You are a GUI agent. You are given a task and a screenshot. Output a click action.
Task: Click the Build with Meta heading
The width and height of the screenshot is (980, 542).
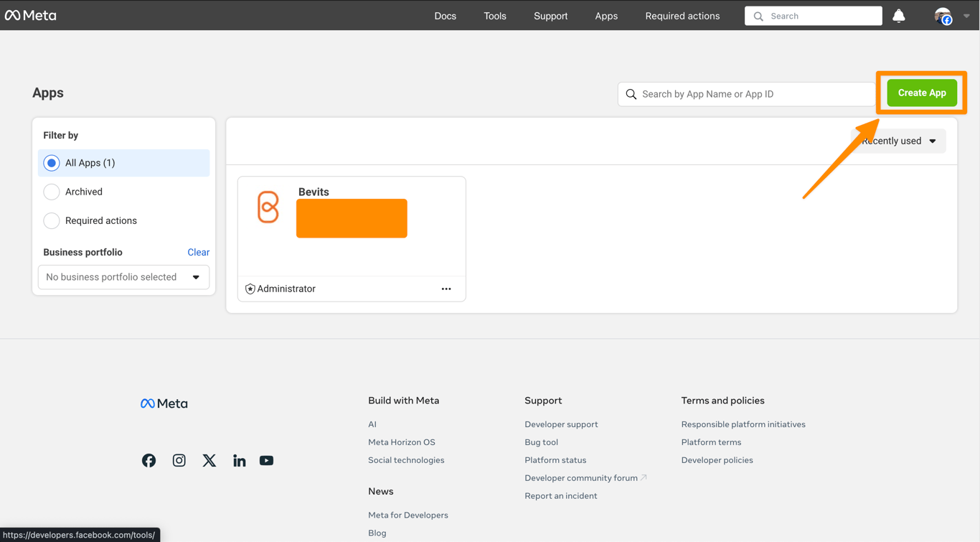(x=403, y=401)
